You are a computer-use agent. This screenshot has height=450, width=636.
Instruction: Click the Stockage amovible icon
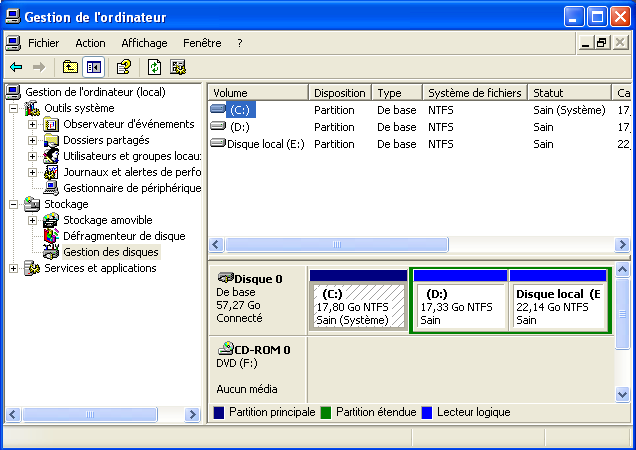point(51,220)
